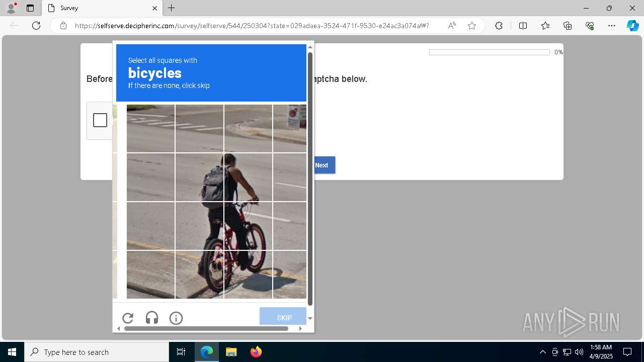
Task: Click the captcha vertical scrollbar
Action: pos(310,178)
